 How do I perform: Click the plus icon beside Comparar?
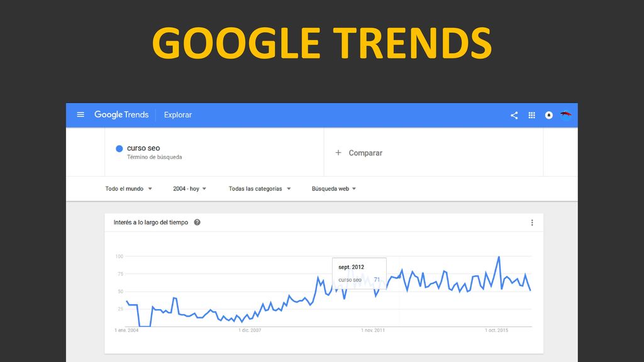point(338,153)
